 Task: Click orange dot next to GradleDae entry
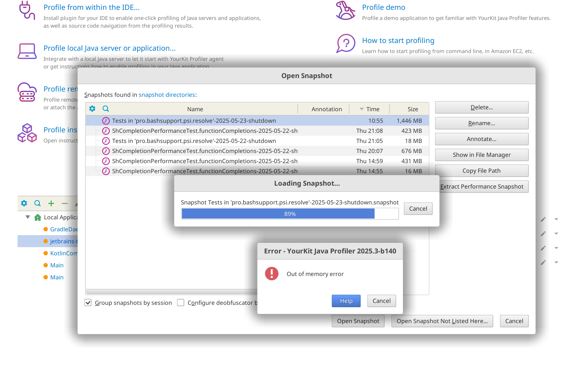pyautogui.click(x=45, y=229)
